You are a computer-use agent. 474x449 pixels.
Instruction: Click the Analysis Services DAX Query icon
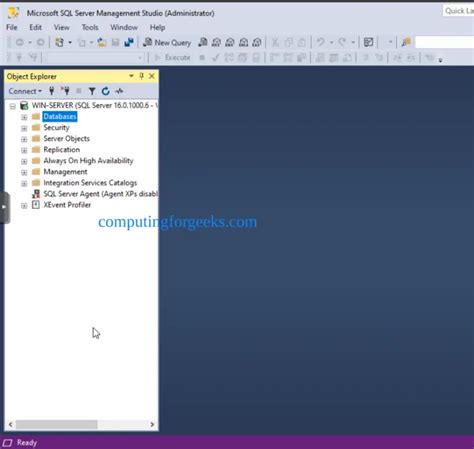pos(257,42)
